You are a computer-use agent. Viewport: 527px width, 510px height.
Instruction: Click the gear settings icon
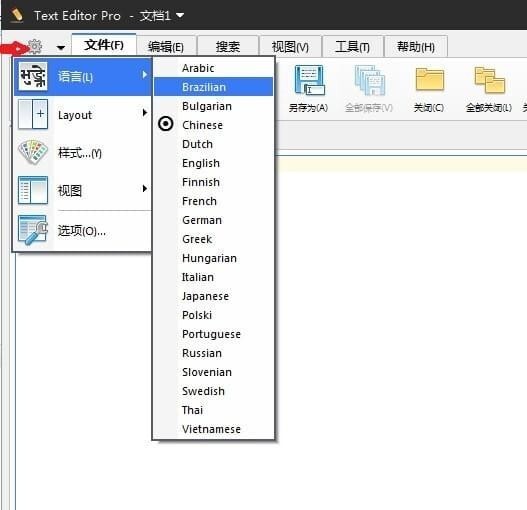point(35,46)
